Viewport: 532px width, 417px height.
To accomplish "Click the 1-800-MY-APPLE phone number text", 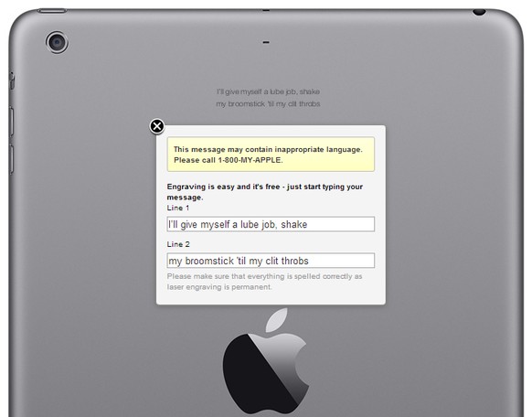I will [250, 160].
